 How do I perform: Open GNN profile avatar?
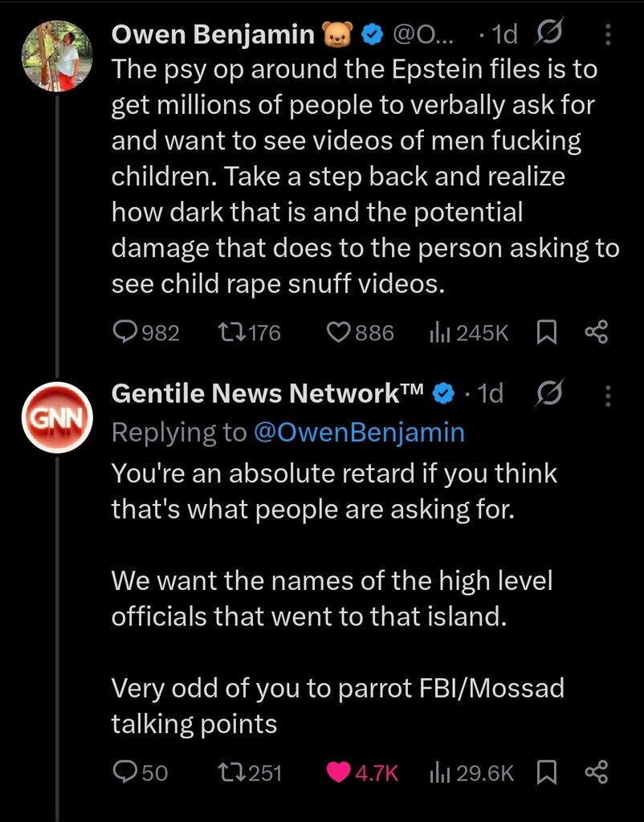(56, 417)
